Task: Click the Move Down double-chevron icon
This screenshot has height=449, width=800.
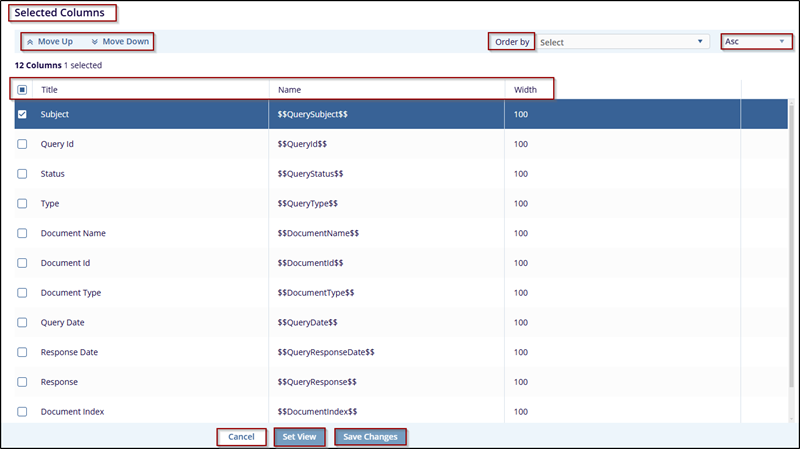Action: point(94,42)
